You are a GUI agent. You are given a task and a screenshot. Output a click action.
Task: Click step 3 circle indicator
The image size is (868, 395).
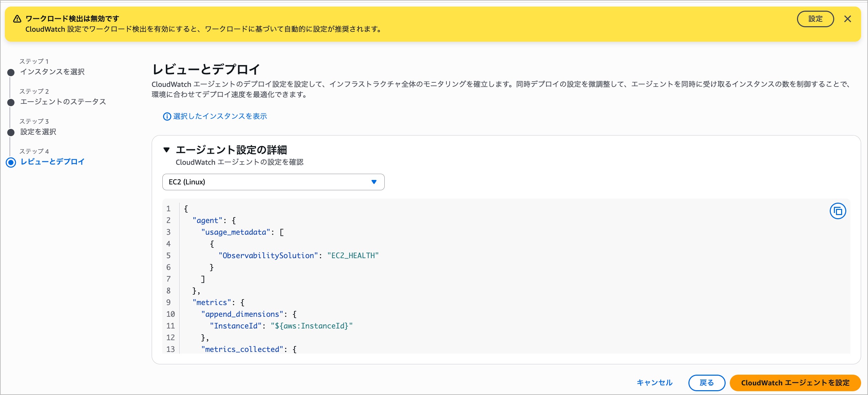click(x=11, y=132)
